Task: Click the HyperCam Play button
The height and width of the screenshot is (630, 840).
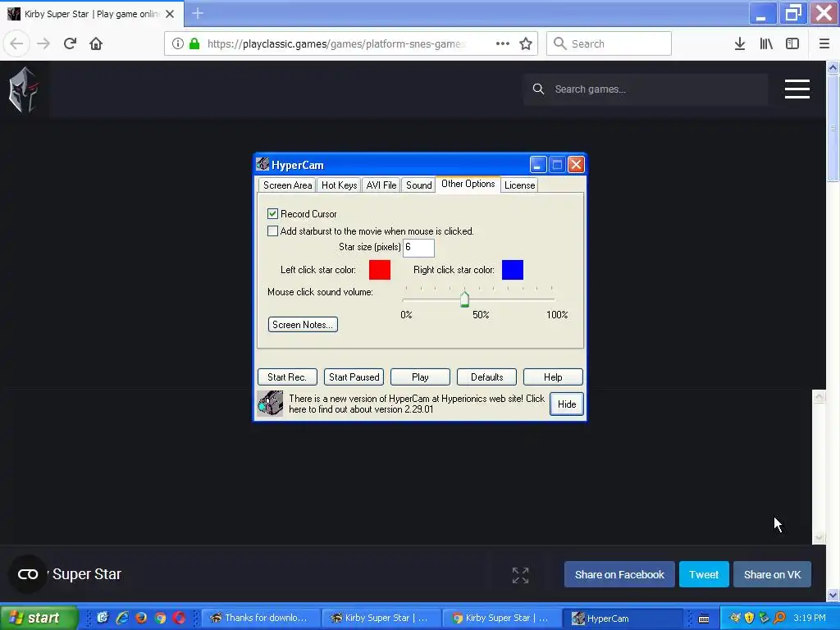Action: tap(420, 377)
